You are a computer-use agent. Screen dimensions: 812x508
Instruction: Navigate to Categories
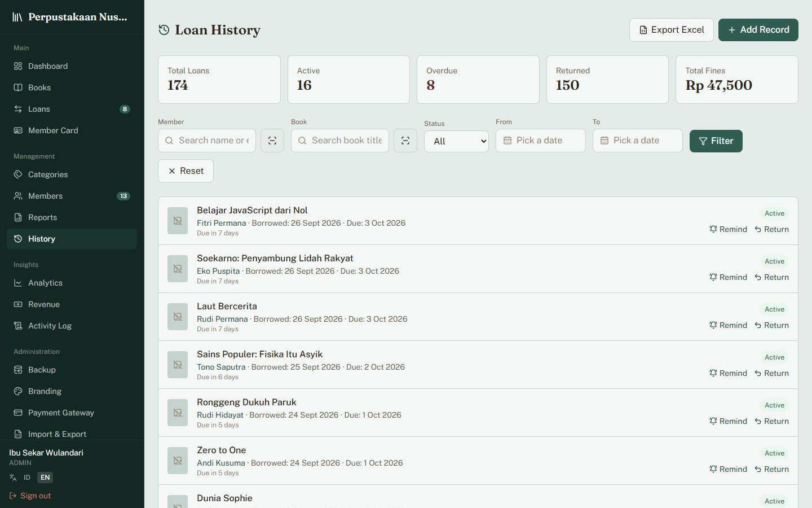click(x=72, y=174)
